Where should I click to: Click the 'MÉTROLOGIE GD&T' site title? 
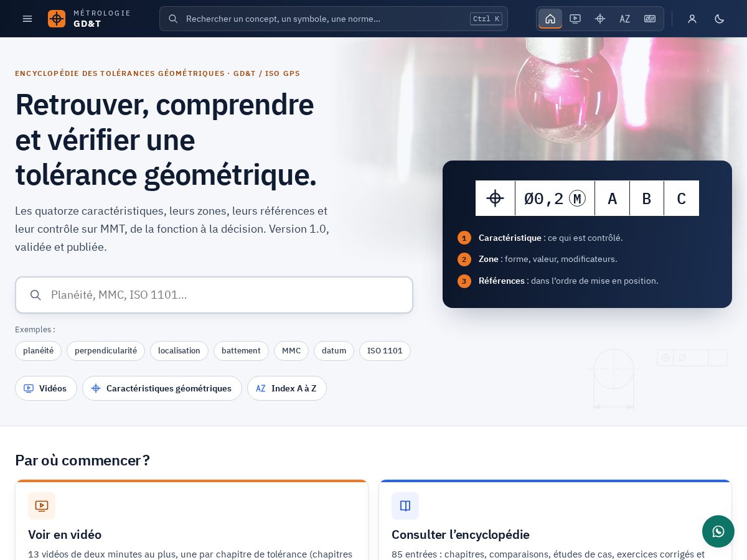click(x=102, y=19)
